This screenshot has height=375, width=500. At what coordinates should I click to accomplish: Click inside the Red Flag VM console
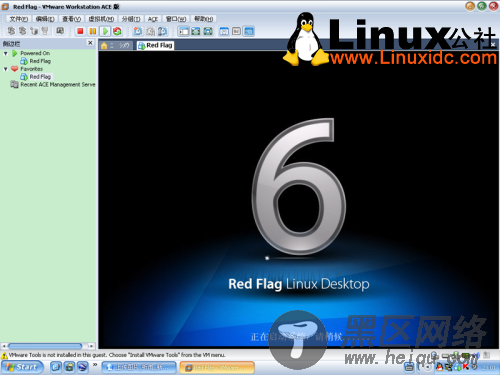tap(299, 199)
